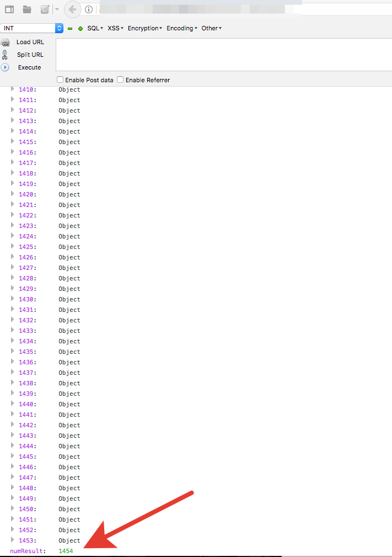Expand object 1423
This screenshot has width=392, height=557.
coord(13,225)
